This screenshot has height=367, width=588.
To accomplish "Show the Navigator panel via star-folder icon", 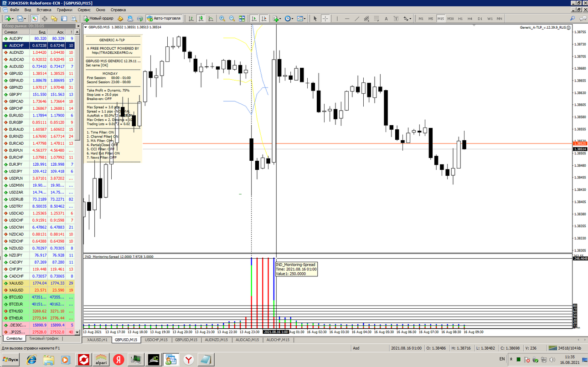I will click(54, 19).
